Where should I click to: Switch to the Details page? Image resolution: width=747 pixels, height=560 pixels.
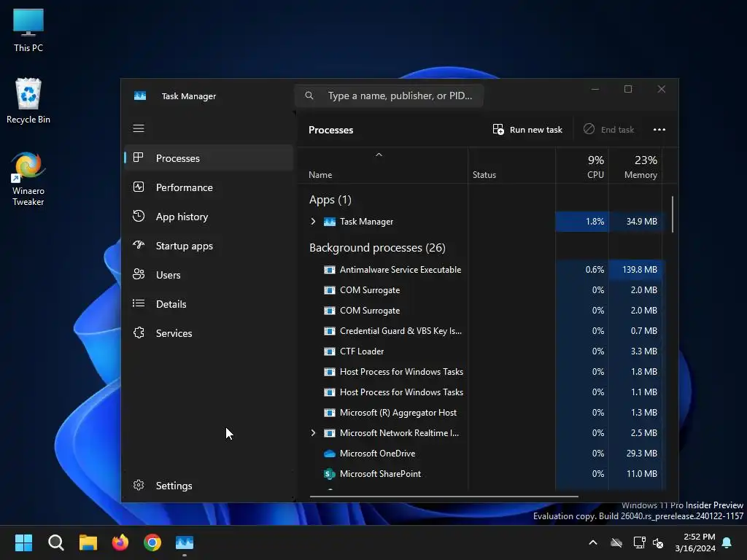click(x=209, y=304)
